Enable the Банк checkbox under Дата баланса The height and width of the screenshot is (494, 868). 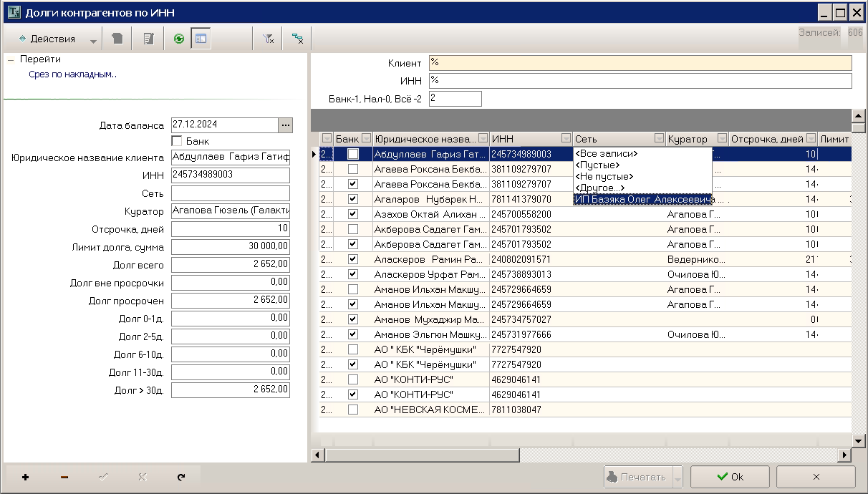point(177,141)
